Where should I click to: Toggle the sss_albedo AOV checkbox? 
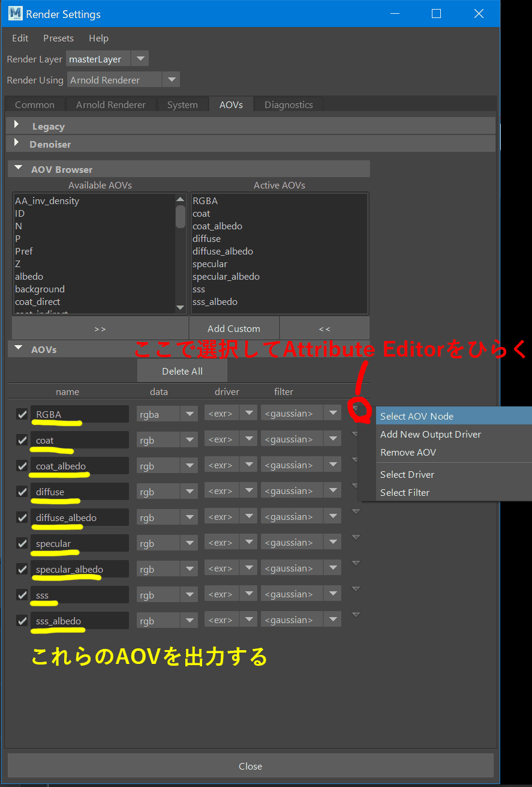22,621
